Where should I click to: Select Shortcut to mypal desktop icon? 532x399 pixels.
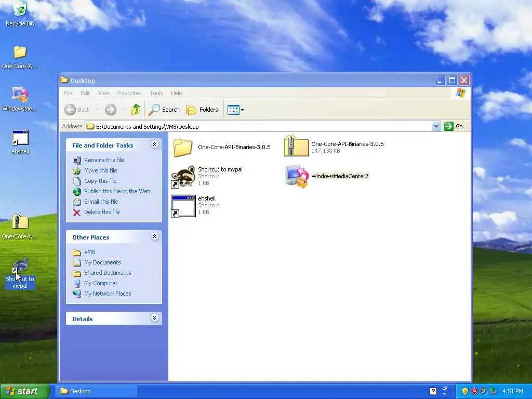click(20, 274)
